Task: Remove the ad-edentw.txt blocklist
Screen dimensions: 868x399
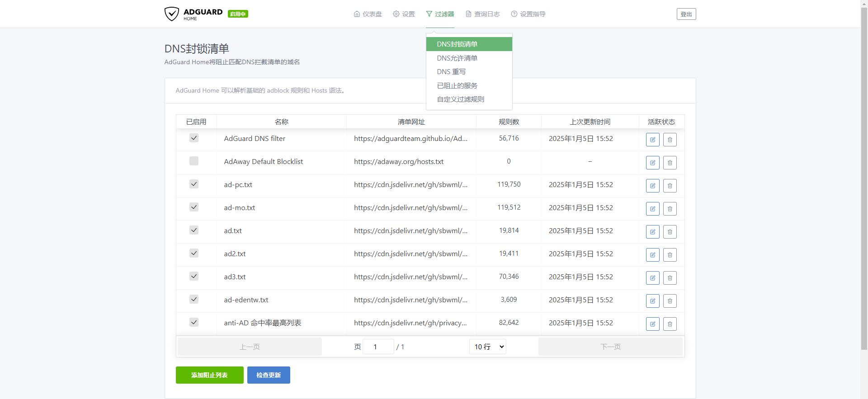Action: point(670,301)
